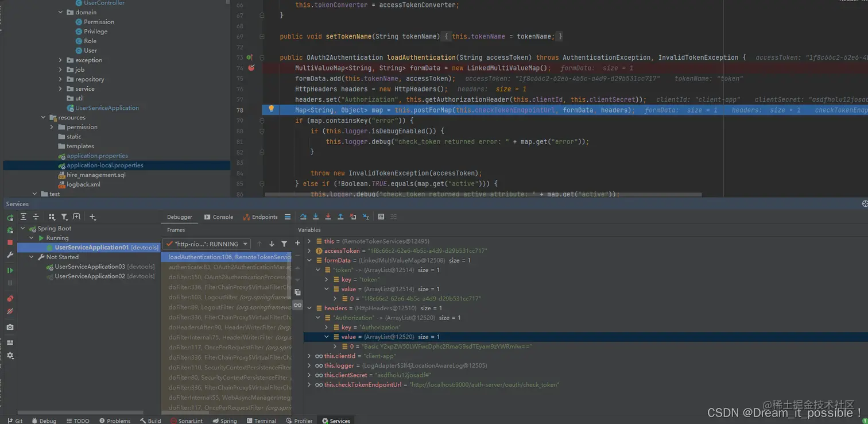Click the Collapse All icon in Services toolbar
Viewport: 868px width, 424px height.
36,217
